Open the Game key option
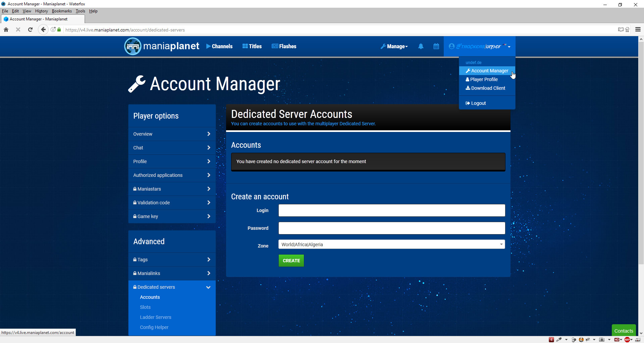 [x=172, y=216]
